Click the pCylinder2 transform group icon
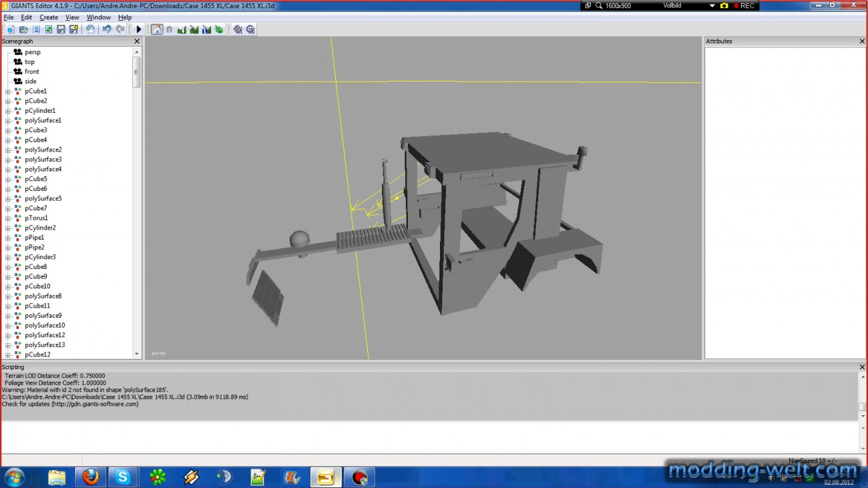The image size is (868, 488). point(17,228)
